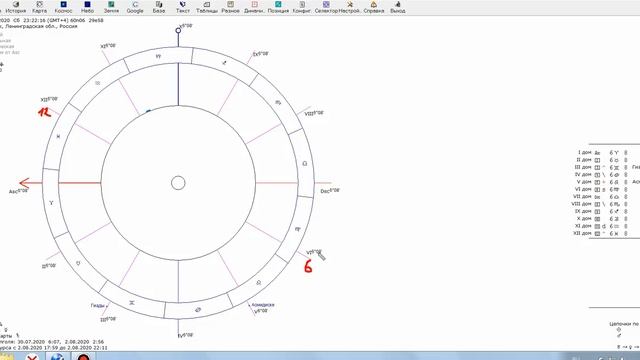
Task: Click the XII house cusp label
Action: (49, 99)
